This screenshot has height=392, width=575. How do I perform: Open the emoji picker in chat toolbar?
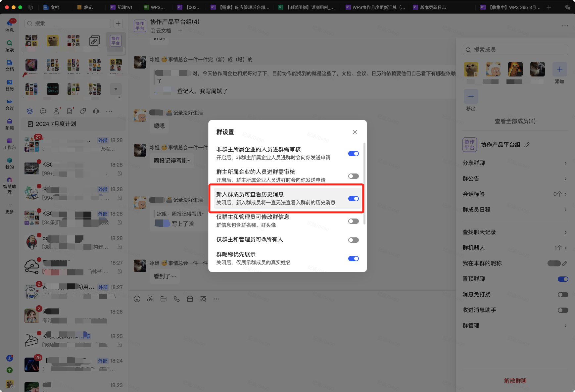pyautogui.click(x=137, y=299)
